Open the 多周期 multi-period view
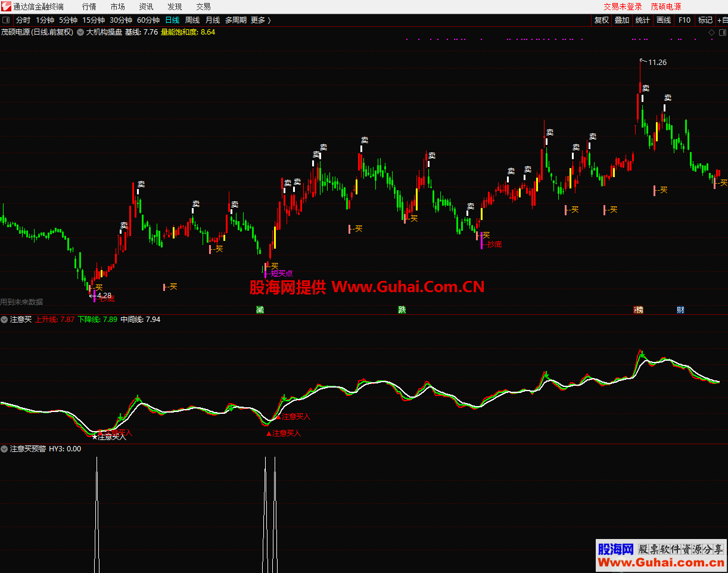728x573 pixels. 236,20
